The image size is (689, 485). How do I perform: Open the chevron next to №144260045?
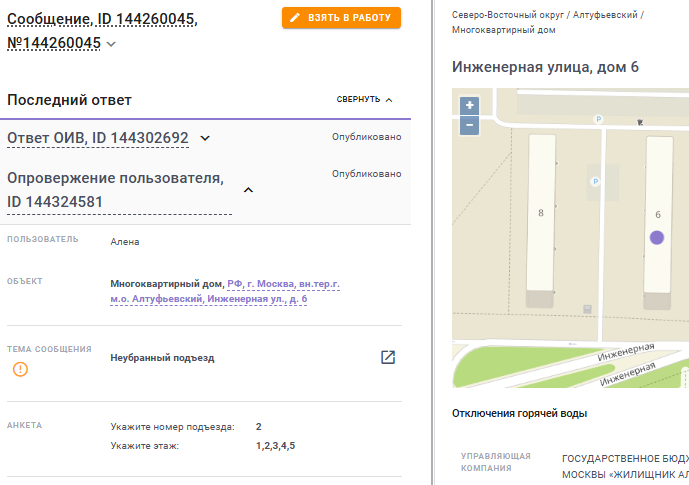pyautogui.click(x=111, y=44)
